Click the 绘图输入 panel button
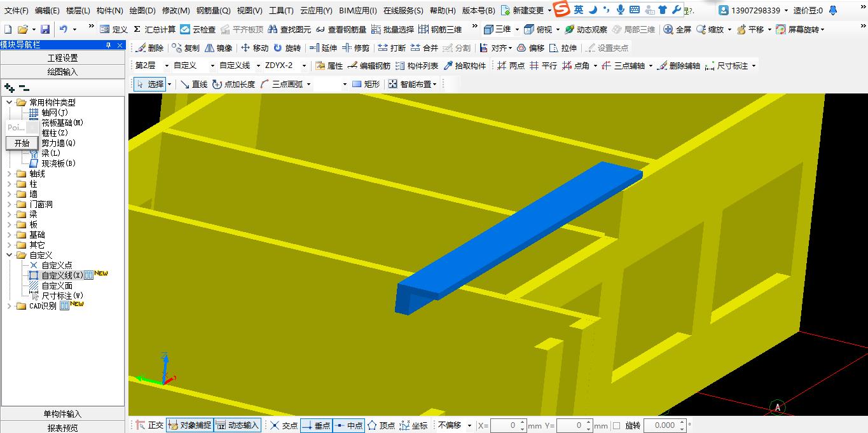This screenshot has height=433, width=868. tap(62, 72)
